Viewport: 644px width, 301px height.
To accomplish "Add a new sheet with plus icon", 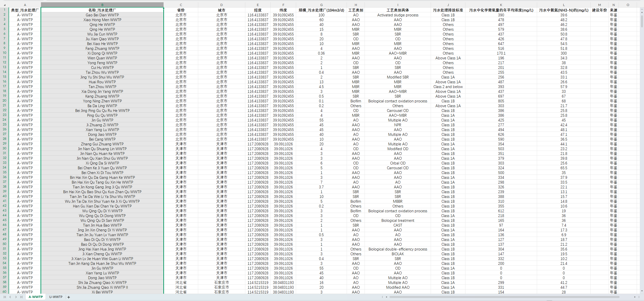I will tap(69, 297).
